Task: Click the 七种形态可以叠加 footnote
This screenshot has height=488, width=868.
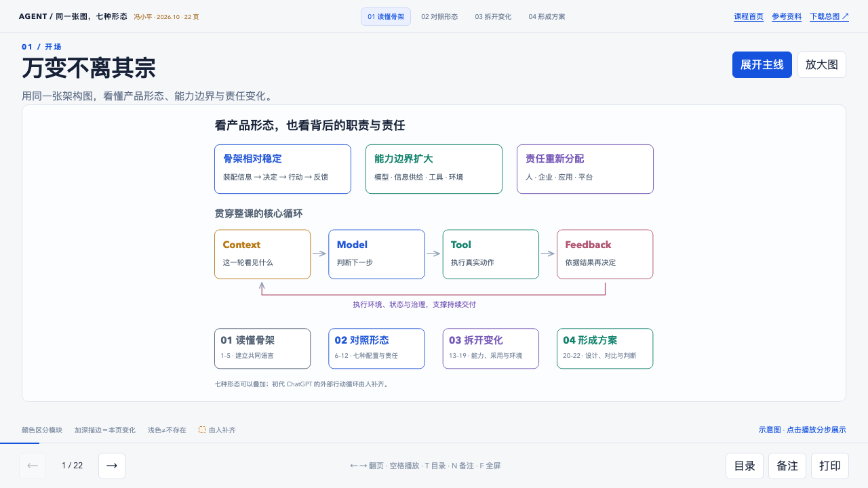Action: point(302,384)
